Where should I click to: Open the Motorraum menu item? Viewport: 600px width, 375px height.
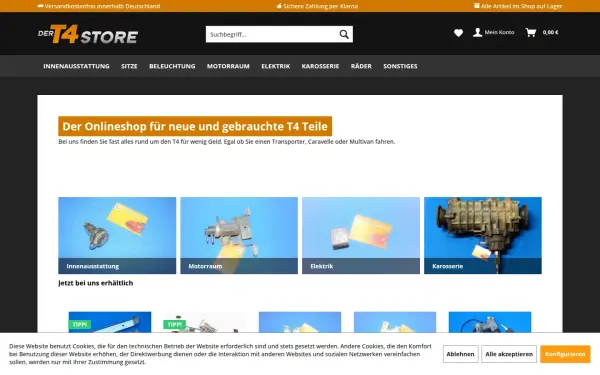(228, 66)
